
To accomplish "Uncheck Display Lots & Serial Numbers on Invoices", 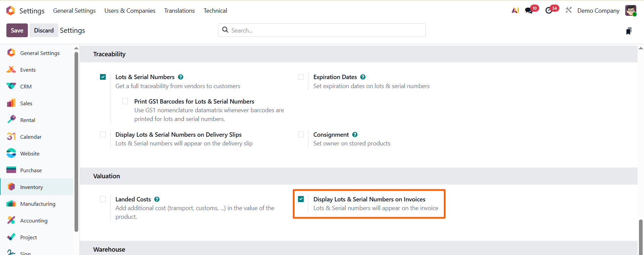I will point(301,199).
